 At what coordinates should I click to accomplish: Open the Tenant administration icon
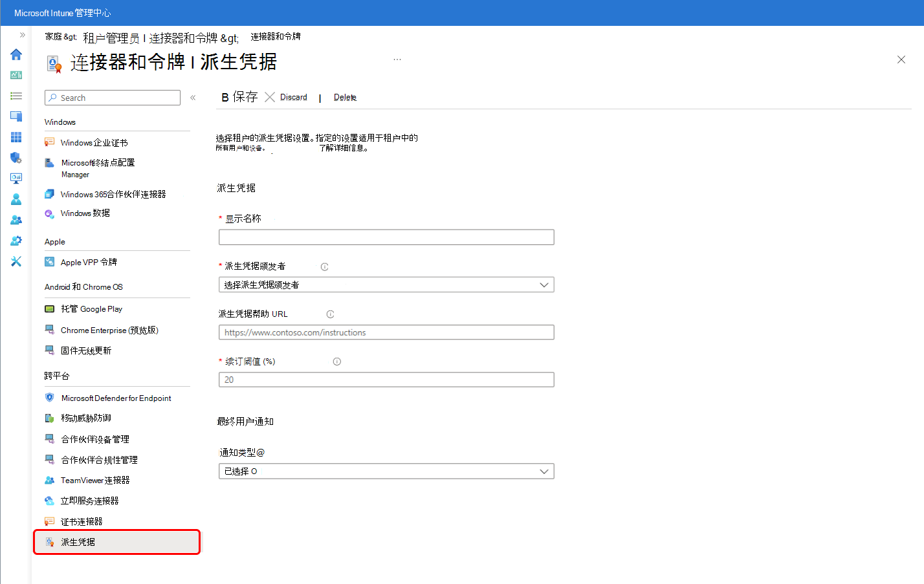tap(16, 241)
